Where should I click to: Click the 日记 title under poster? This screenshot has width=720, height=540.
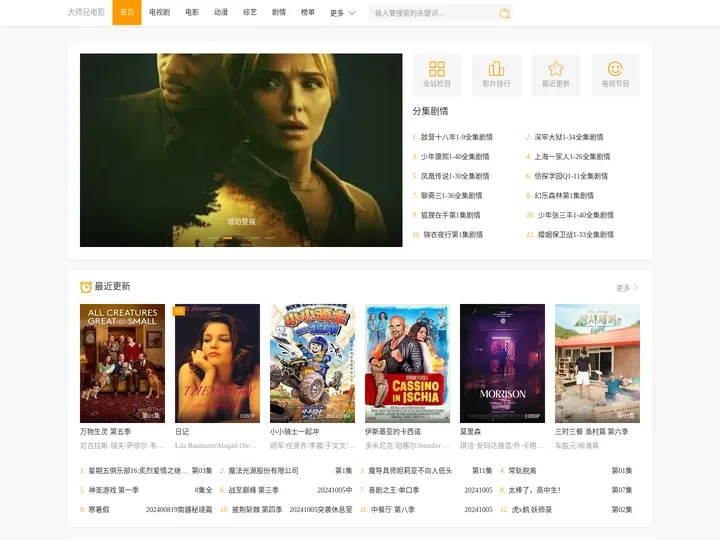(x=182, y=432)
